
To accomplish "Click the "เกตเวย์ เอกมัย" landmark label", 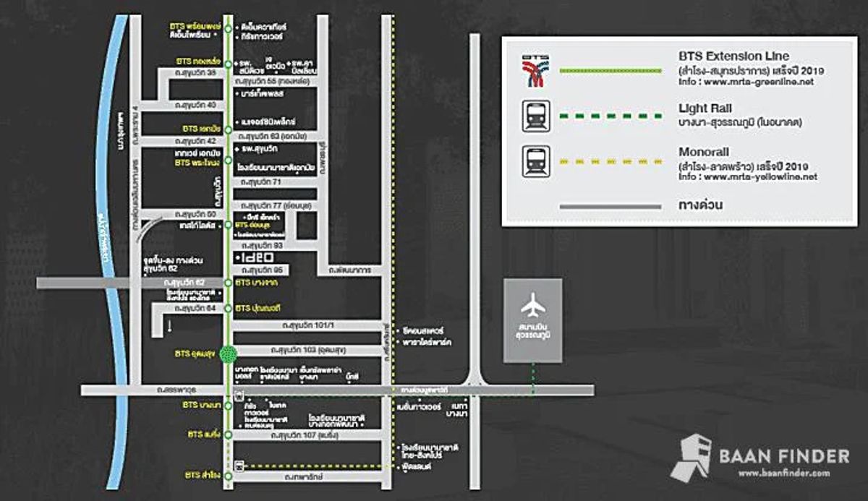I will [196, 154].
